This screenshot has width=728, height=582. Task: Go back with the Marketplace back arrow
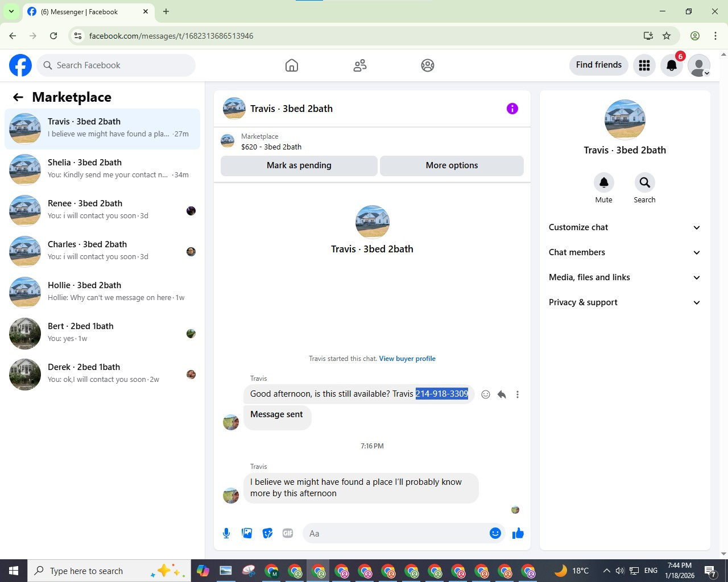(18, 97)
